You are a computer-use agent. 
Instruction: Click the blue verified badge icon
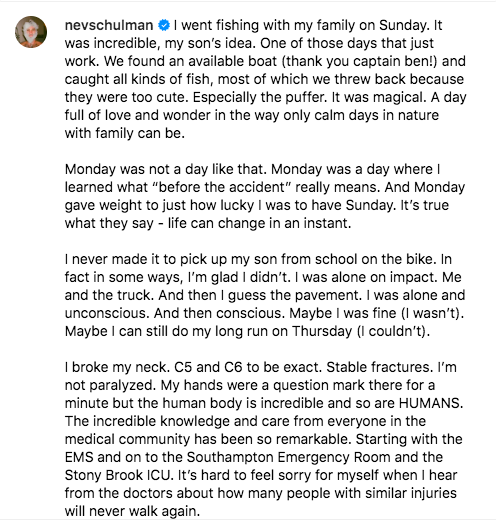(x=164, y=25)
